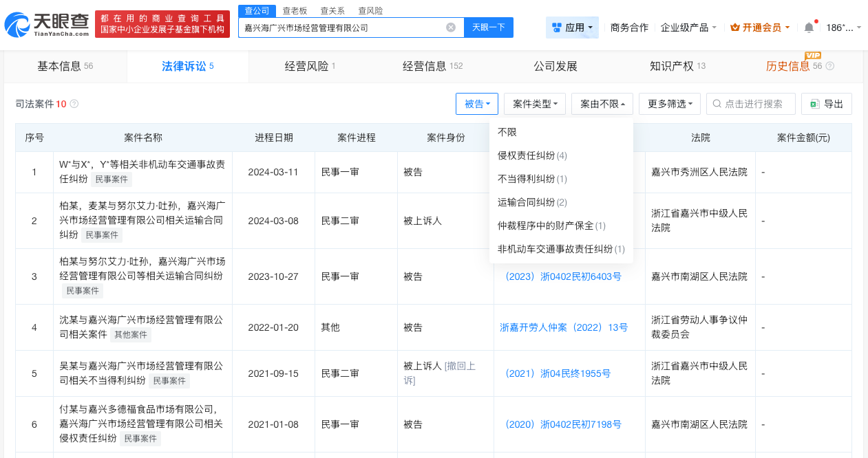Open the notification bell

coord(809,28)
